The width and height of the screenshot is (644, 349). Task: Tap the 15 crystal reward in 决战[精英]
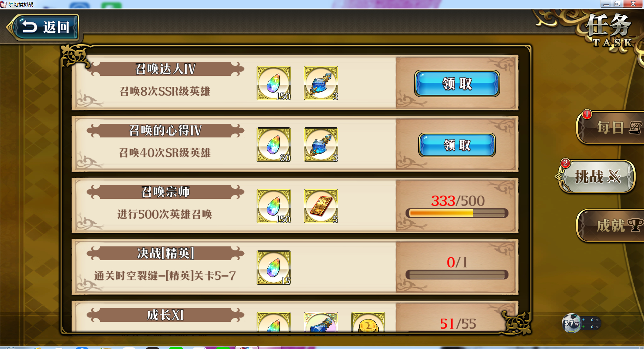coord(274,268)
